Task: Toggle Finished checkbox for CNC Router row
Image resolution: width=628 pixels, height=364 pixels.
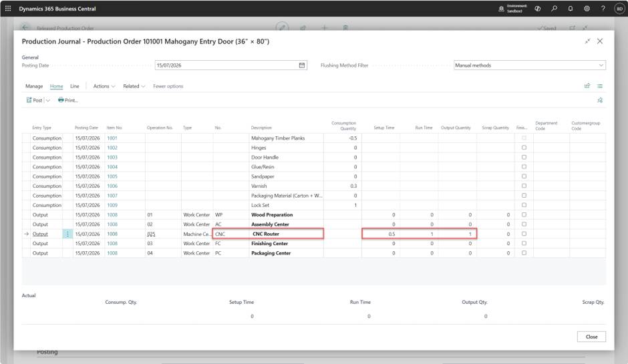Action: pyautogui.click(x=524, y=234)
